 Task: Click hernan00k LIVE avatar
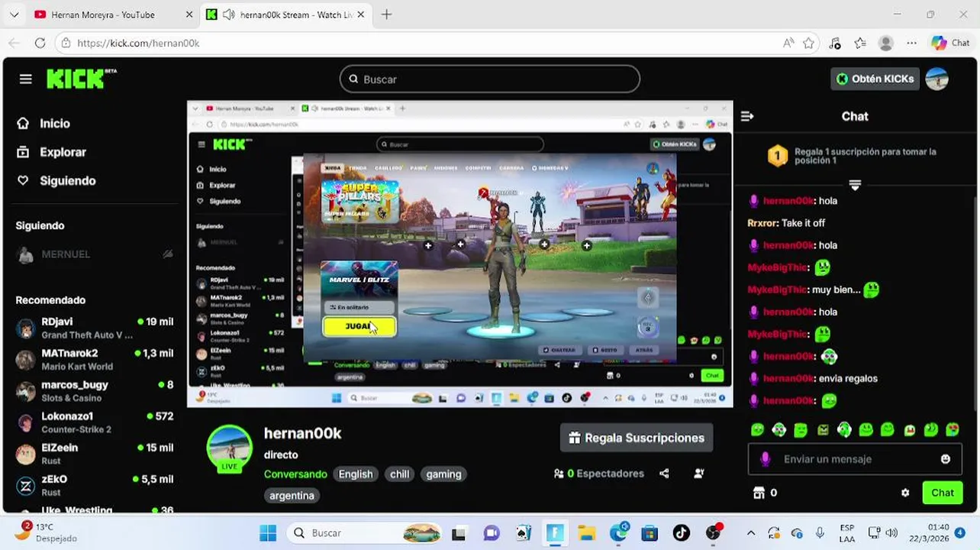[230, 448]
